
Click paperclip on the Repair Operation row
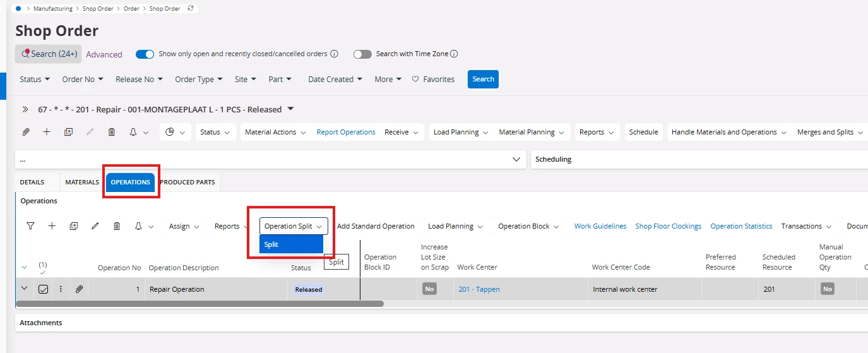pyautogui.click(x=79, y=289)
